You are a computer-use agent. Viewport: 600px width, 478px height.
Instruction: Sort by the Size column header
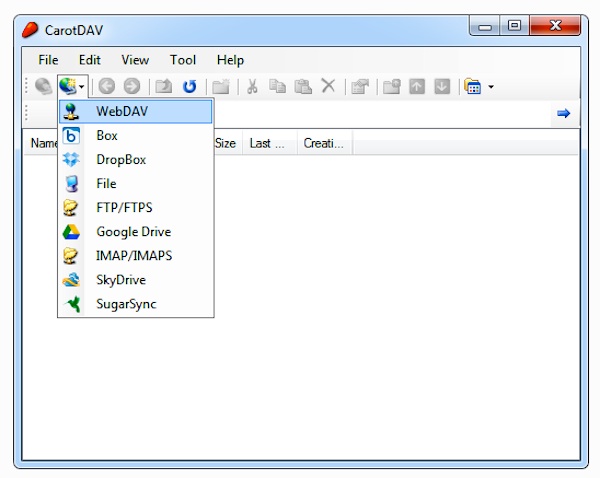click(x=227, y=143)
